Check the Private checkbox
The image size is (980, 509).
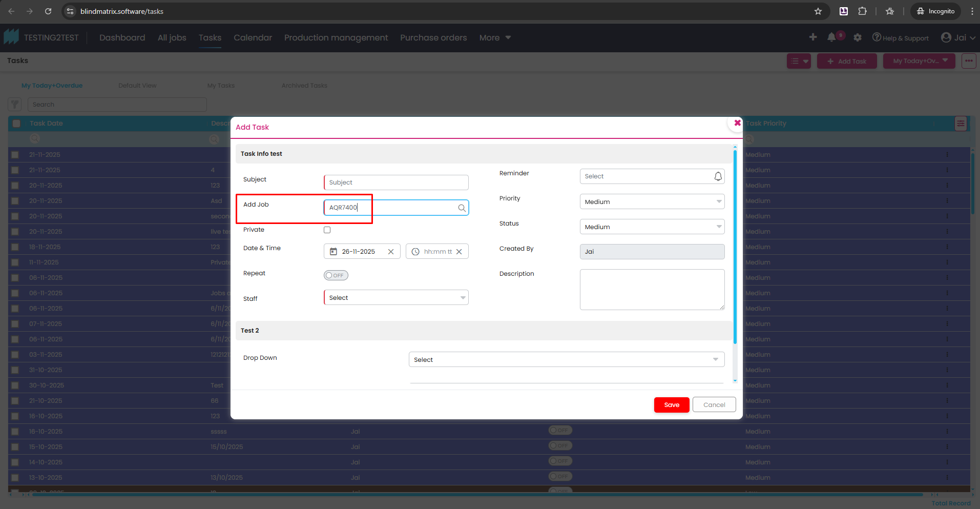[327, 230]
